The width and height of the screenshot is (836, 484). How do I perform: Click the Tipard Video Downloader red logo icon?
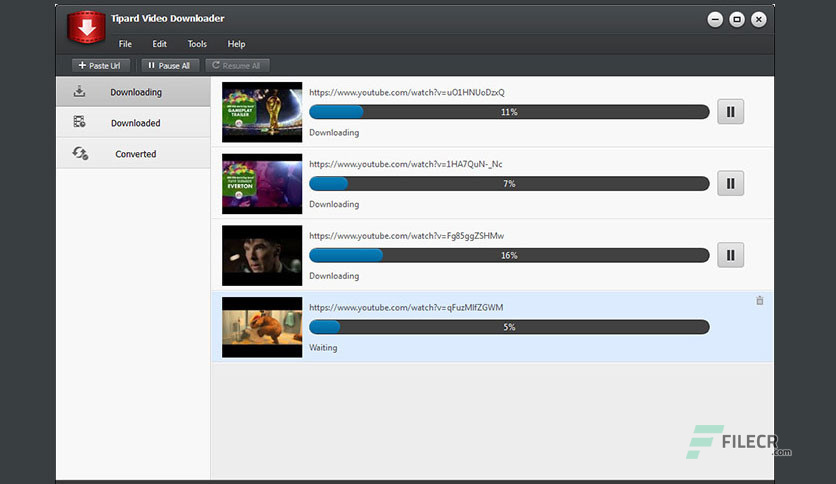tap(86, 27)
